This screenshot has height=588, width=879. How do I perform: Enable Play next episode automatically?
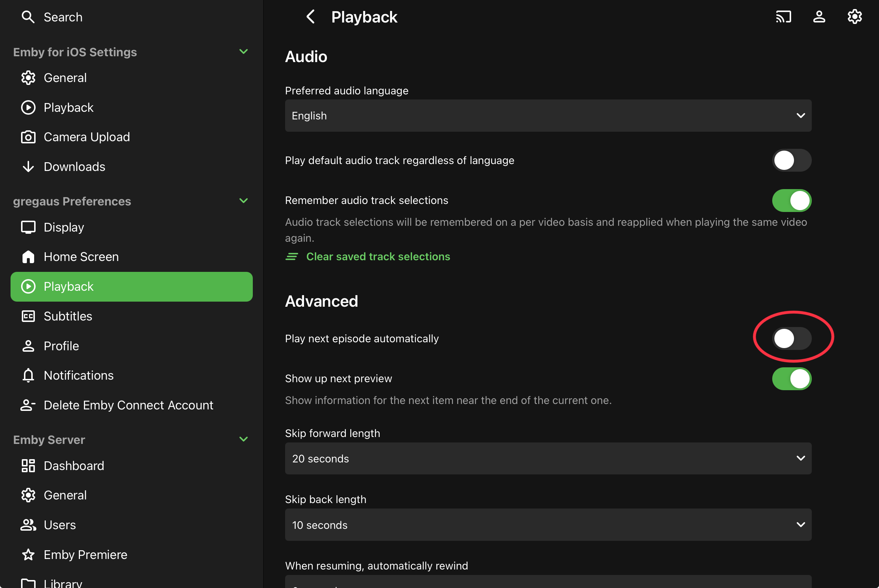(x=791, y=338)
